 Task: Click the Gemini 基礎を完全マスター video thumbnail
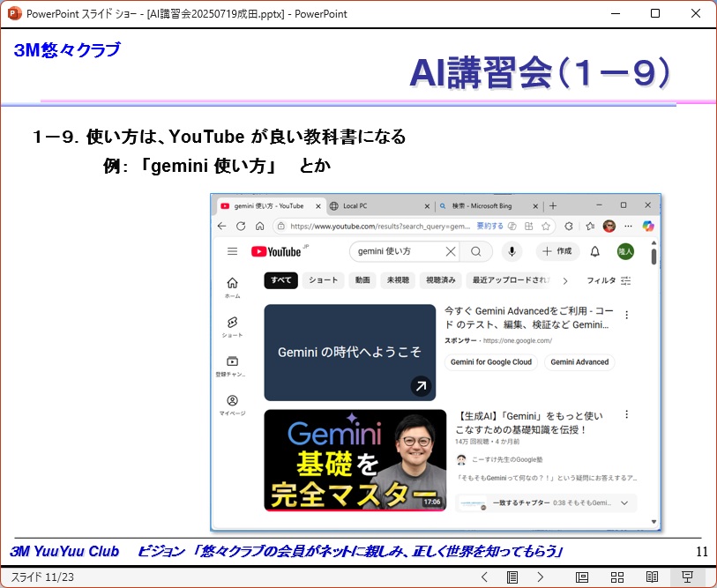click(355, 459)
